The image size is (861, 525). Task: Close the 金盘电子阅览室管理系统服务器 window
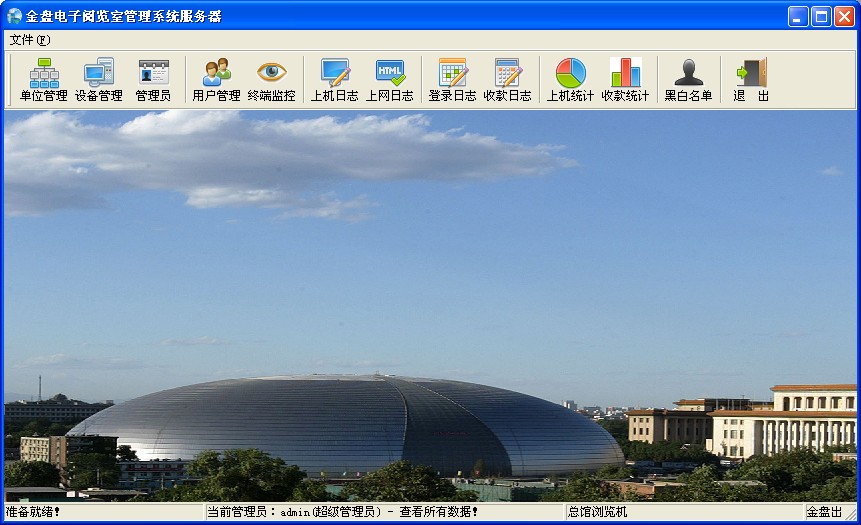coord(845,16)
